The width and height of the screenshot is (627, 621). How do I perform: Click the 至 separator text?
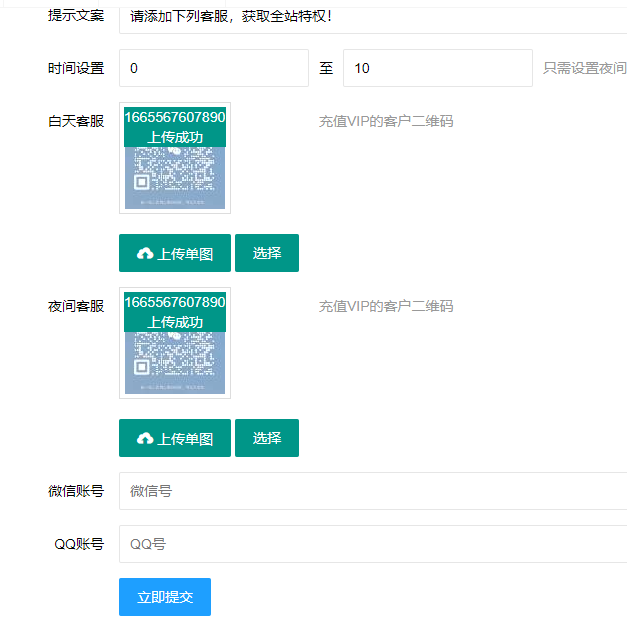tap(326, 68)
